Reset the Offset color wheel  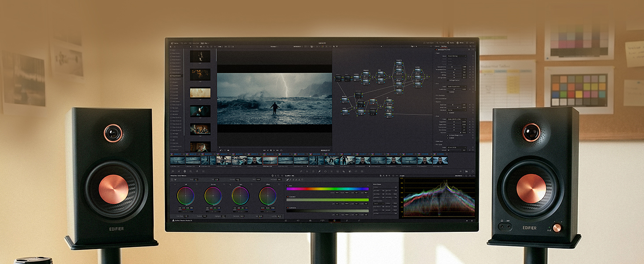[278, 184]
